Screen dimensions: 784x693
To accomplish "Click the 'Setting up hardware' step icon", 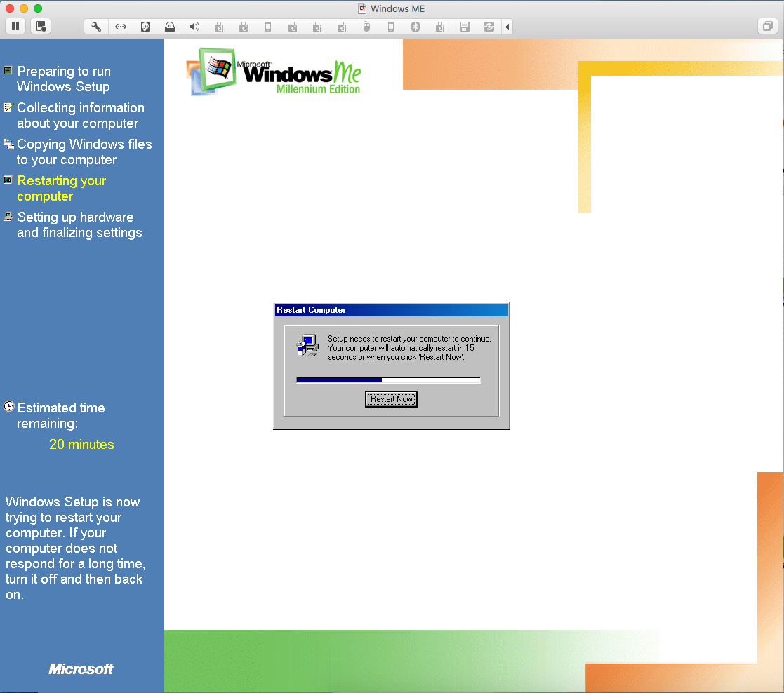I will coord(8,217).
